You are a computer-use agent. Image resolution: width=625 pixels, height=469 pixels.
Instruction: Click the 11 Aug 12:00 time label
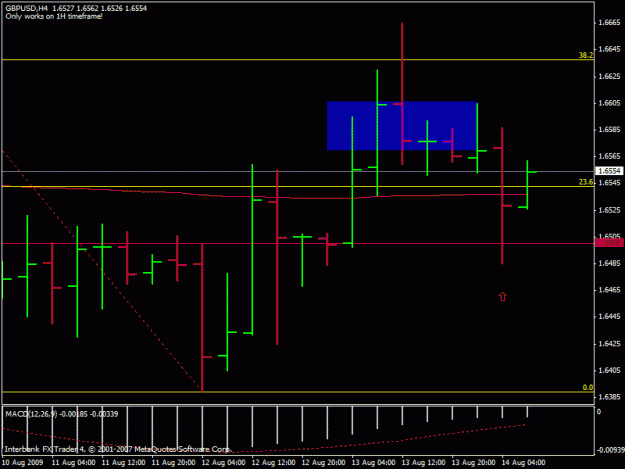(x=123, y=463)
